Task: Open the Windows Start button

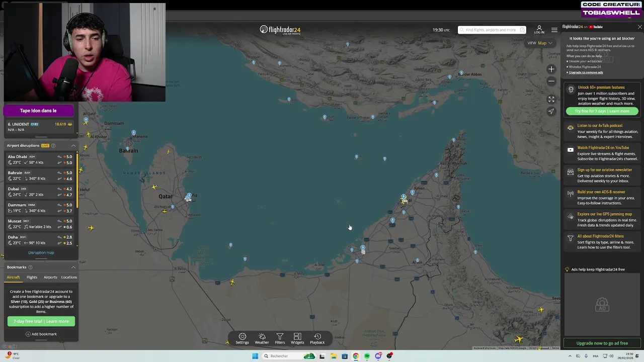Action: [255, 356]
